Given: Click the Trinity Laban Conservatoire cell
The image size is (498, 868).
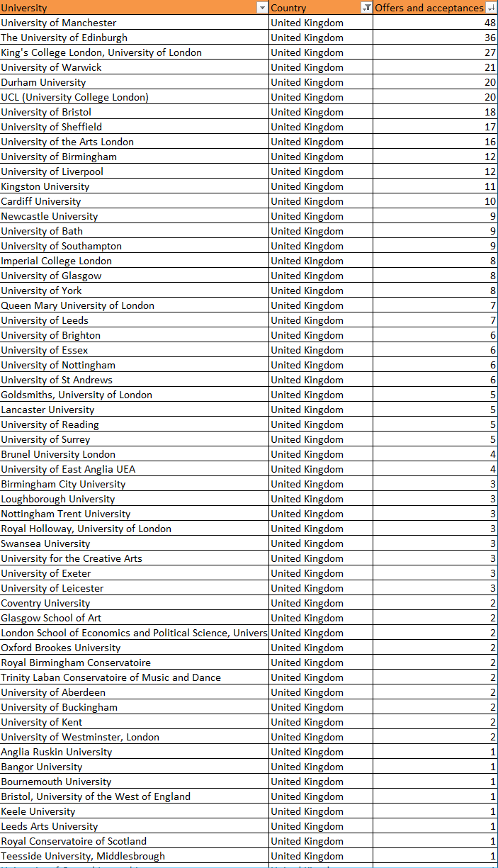Looking at the screenshot, I should coord(135,677).
